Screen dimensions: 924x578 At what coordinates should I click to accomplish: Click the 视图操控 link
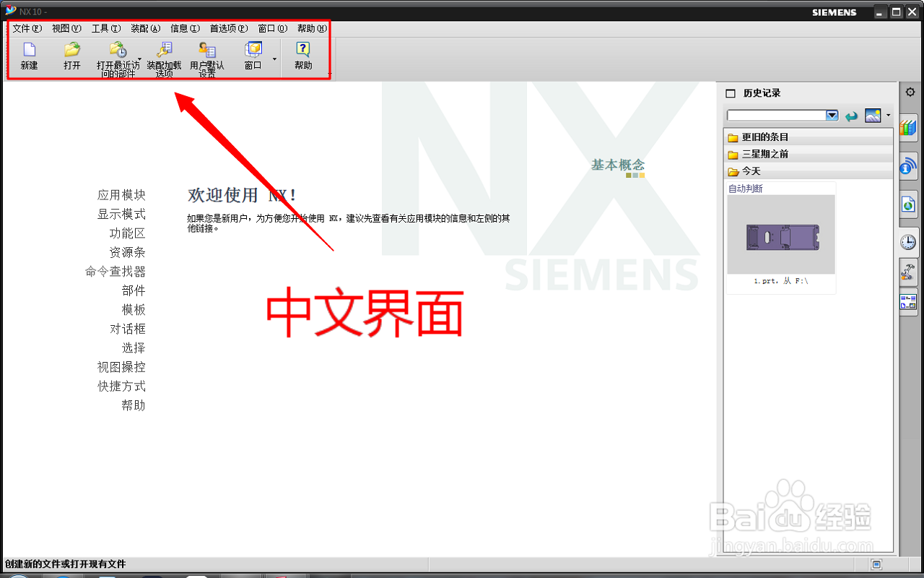[x=121, y=367]
